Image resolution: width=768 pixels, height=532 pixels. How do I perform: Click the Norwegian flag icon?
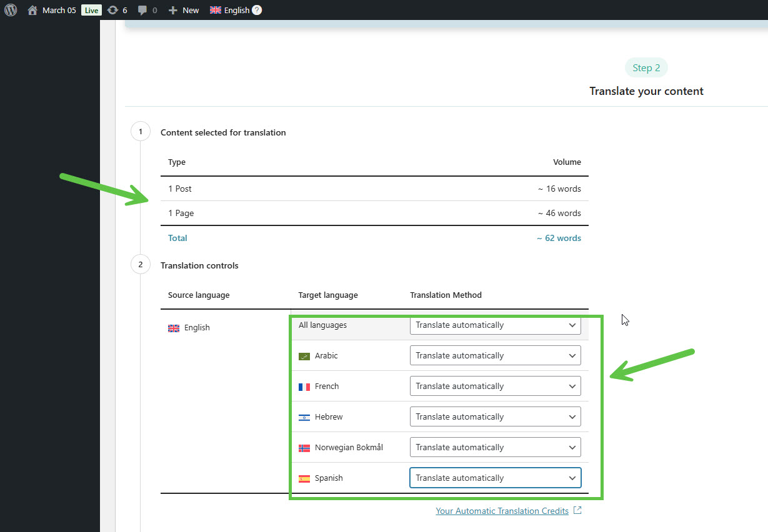click(304, 448)
